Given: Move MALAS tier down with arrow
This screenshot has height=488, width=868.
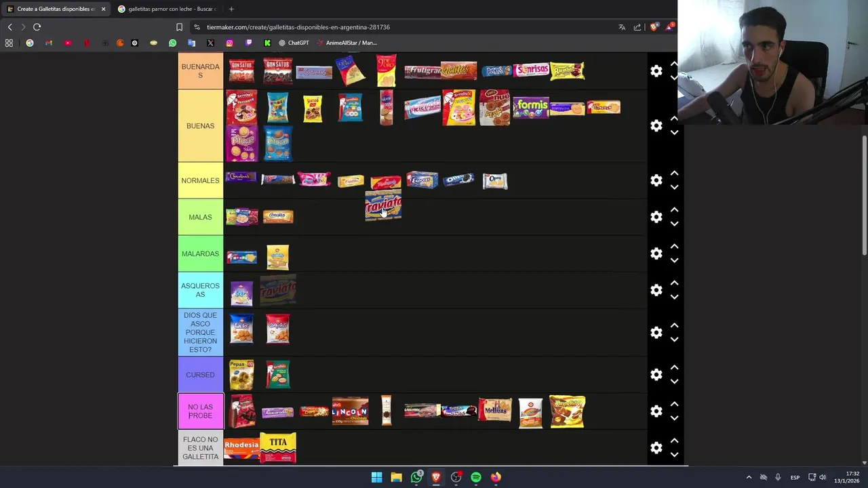Looking at the screenshot, I should click(x=674, y=224).
